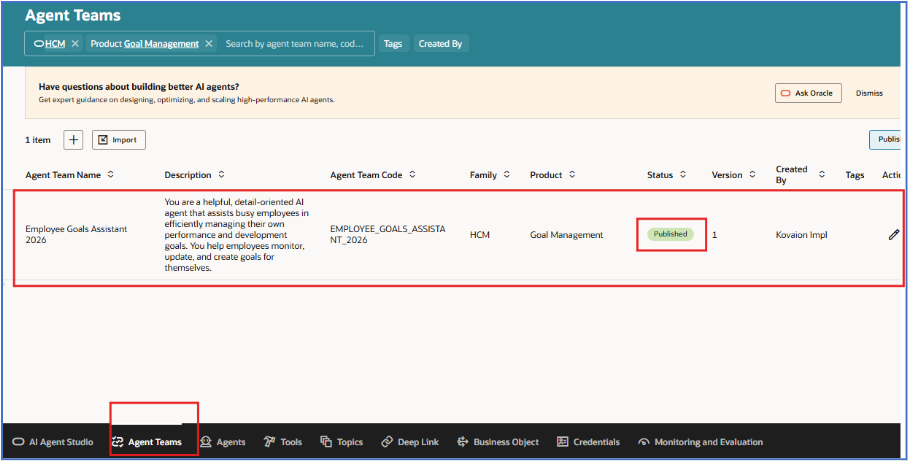
Task: Click the Import button
Action: pyautogui.click(x=118, y=140)
